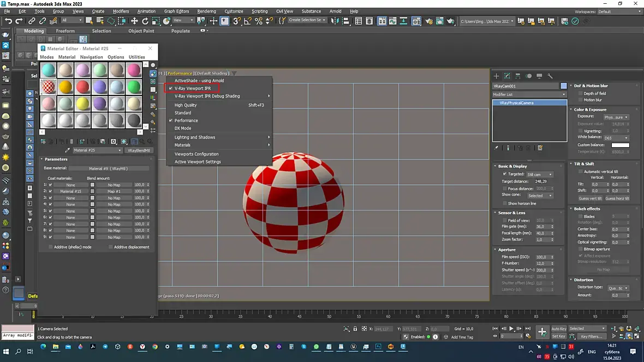Viewport: 644px width, 362px height.
Task: Click the Undo arrow in main toolbar
Action: [x=8, y=21]
